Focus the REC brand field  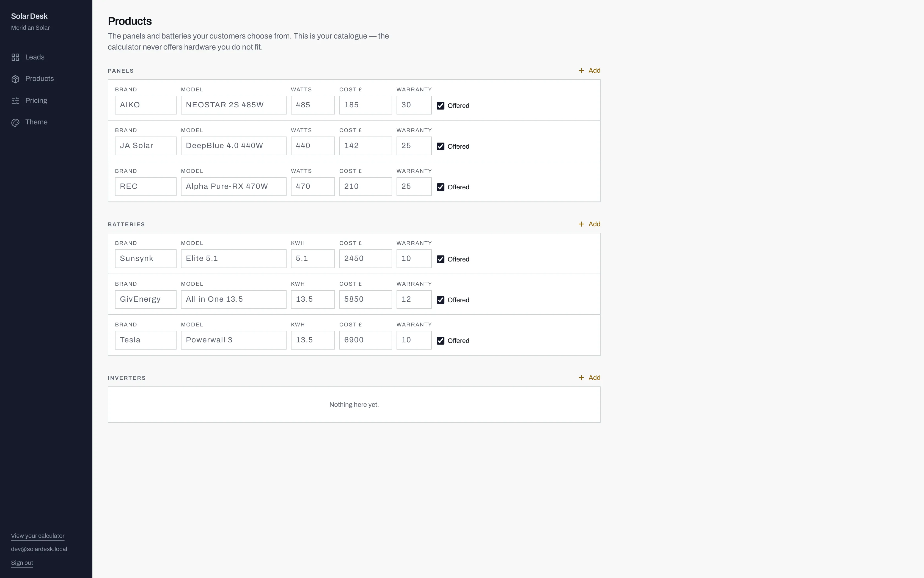146,187
